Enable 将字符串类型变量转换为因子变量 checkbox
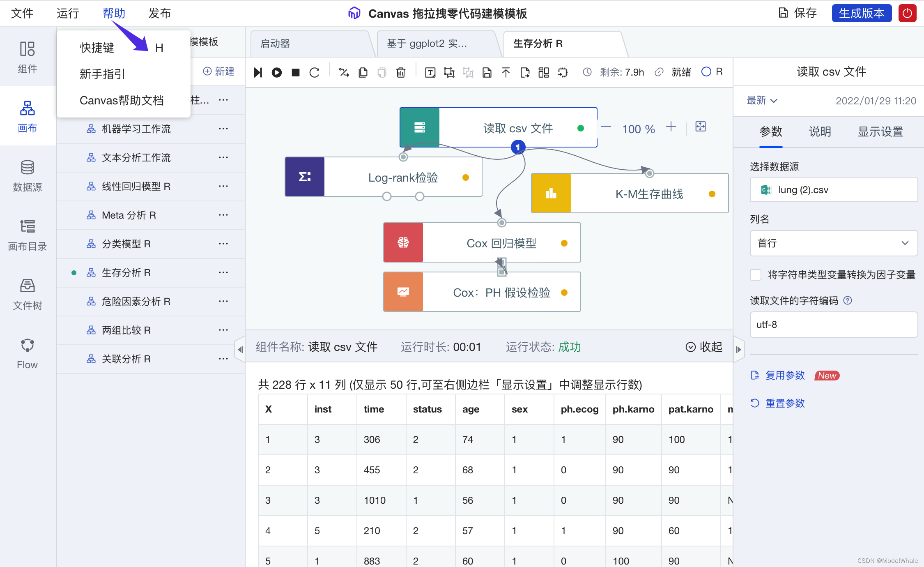924x567 pixels. coord(755,275)
